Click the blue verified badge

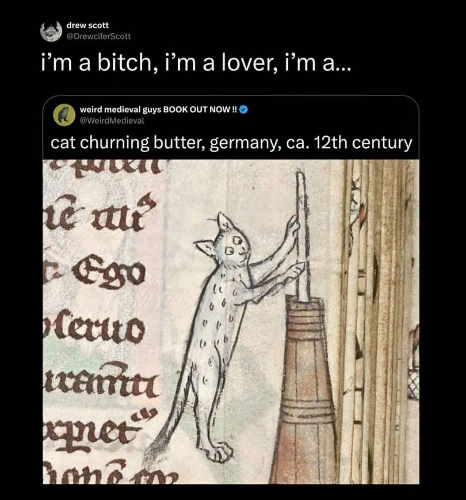[x=244, y=109]
